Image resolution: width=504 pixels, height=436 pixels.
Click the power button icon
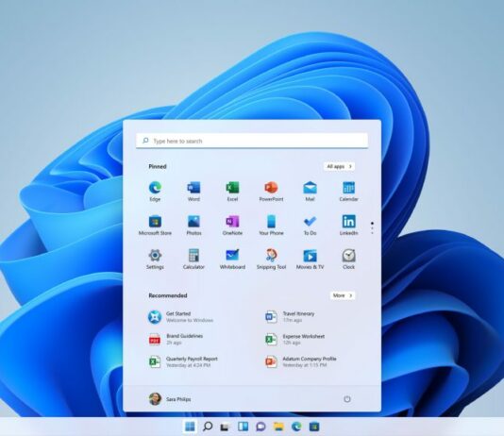[x=347, y=399]
